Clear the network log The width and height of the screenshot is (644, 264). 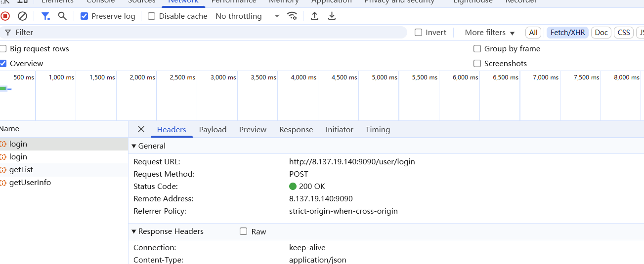(22, 16)
